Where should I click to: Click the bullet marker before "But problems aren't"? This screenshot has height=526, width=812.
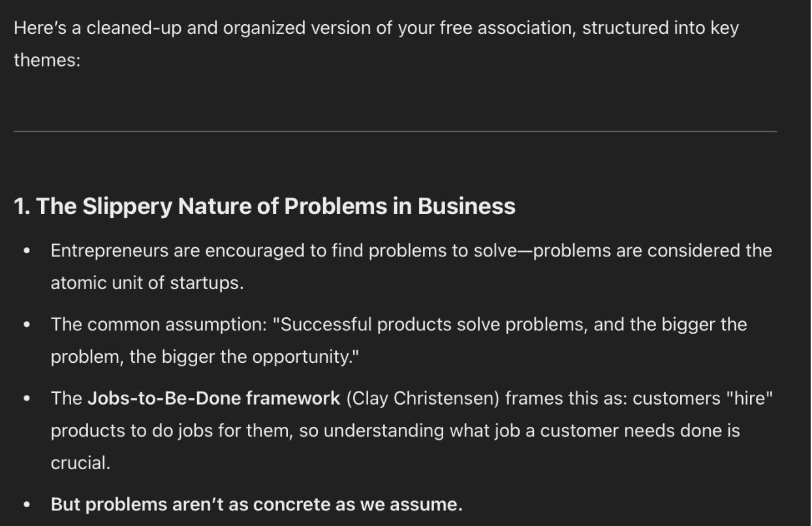tap(27, 505)
